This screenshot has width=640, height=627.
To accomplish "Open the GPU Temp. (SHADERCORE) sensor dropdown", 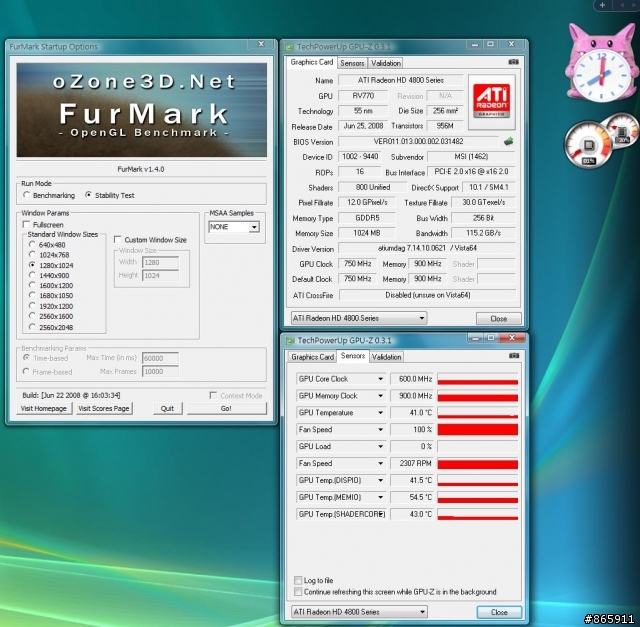I will [380, 514].
